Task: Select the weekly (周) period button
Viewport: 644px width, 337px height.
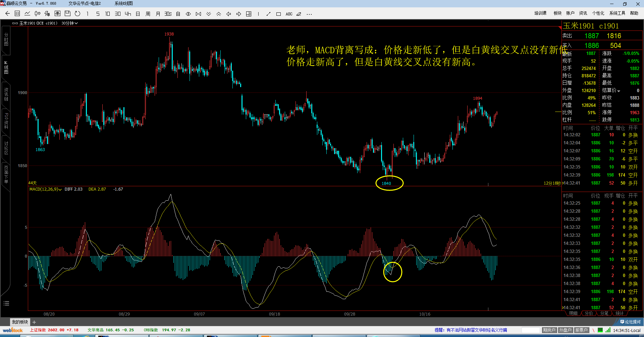Action: [148, 14]
